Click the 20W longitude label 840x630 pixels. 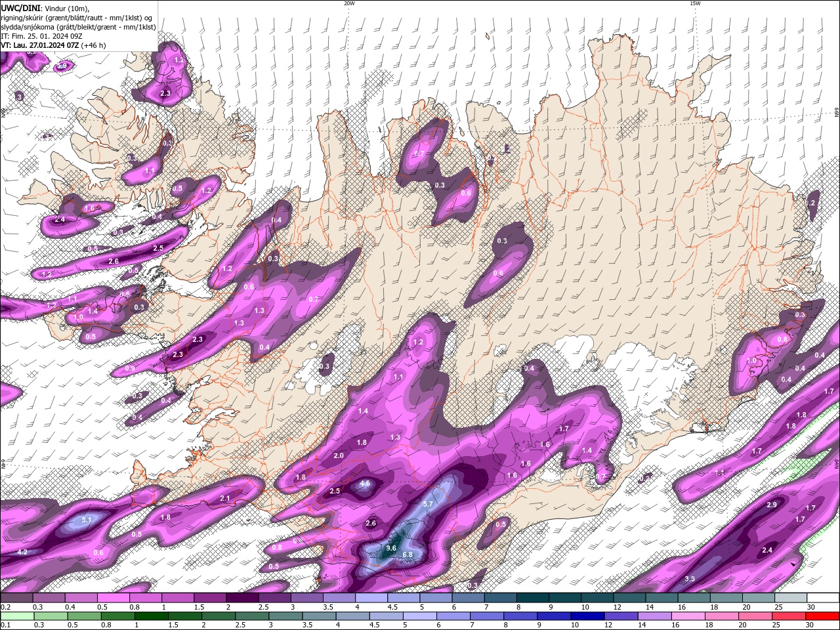(349, 3)
